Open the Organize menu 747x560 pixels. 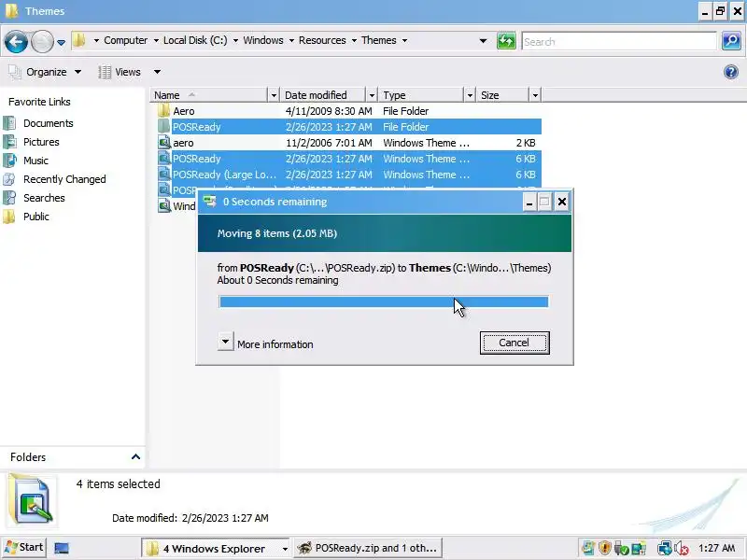[45, 72]
